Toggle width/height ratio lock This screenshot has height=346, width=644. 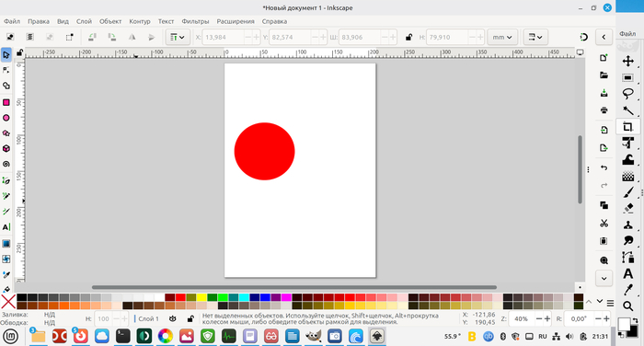pos(408,37)
